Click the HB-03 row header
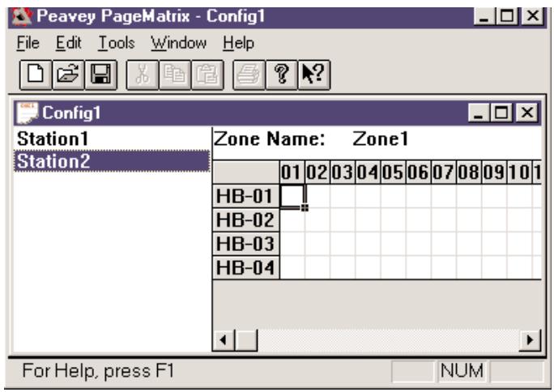This screenshot has width=554, height=392. click(x=246, y=244)
